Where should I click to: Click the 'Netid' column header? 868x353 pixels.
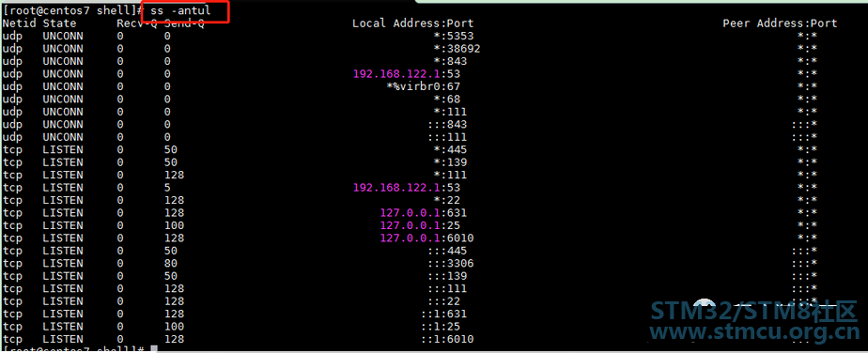coord(19,23)
